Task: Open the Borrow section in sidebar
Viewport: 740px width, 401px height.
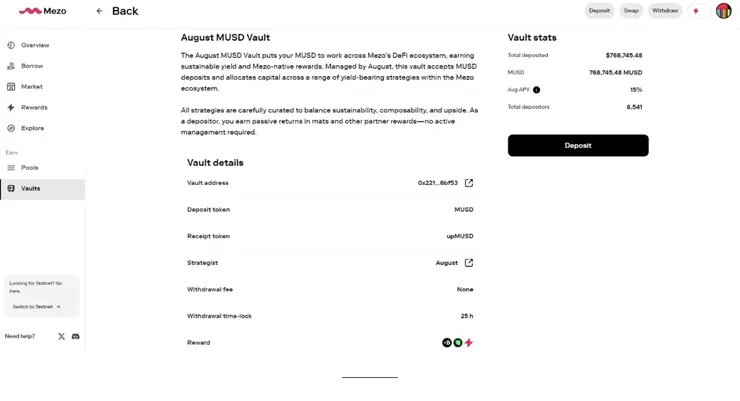Action: 32,66
